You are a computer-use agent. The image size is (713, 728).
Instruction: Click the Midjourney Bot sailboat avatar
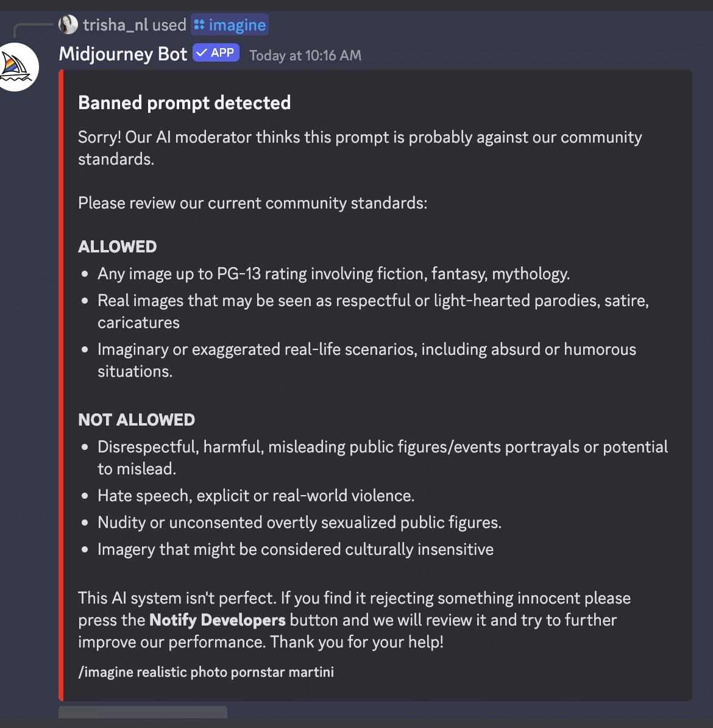click(17, 67)
